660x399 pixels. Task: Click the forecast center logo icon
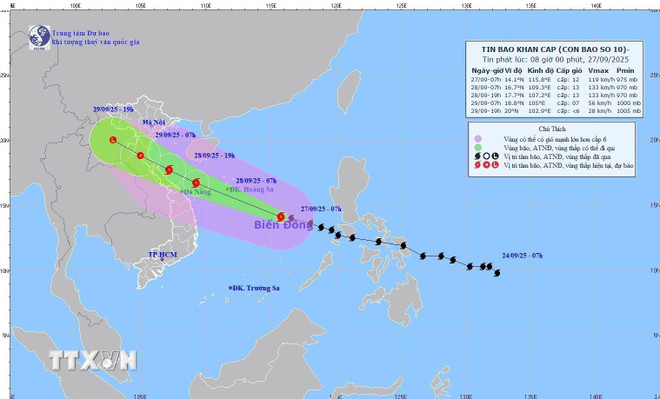[x=39, y=37]
